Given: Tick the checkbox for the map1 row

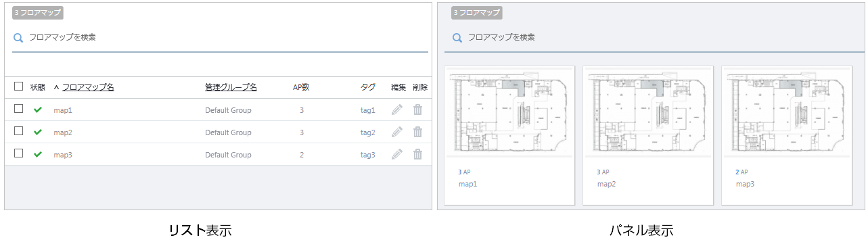Looking at the screenshot, I should click(x=19, y=109).
